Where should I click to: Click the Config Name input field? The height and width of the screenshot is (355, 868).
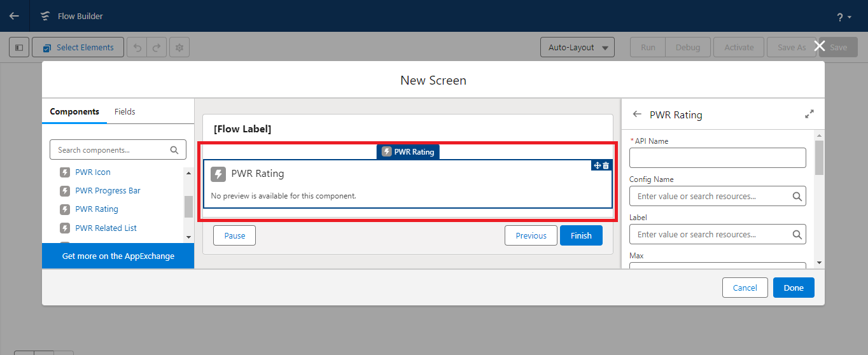tap(718, 196)
